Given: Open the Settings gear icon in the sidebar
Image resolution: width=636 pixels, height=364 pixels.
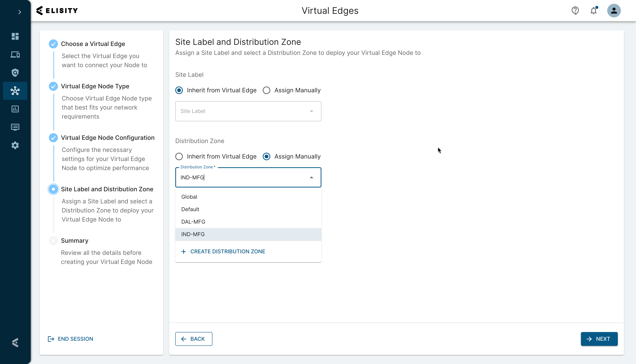Looking at the screenshot, I should coord(15,145).
